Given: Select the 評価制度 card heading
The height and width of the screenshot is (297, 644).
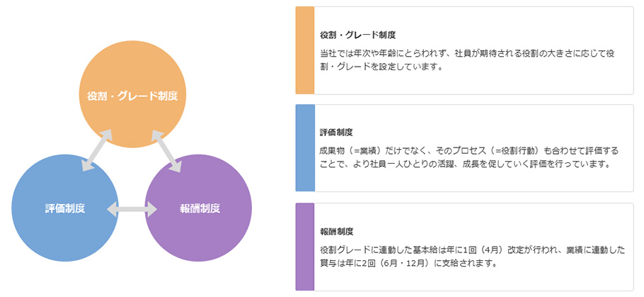Looking at the screenshot, I should point(336,133).
